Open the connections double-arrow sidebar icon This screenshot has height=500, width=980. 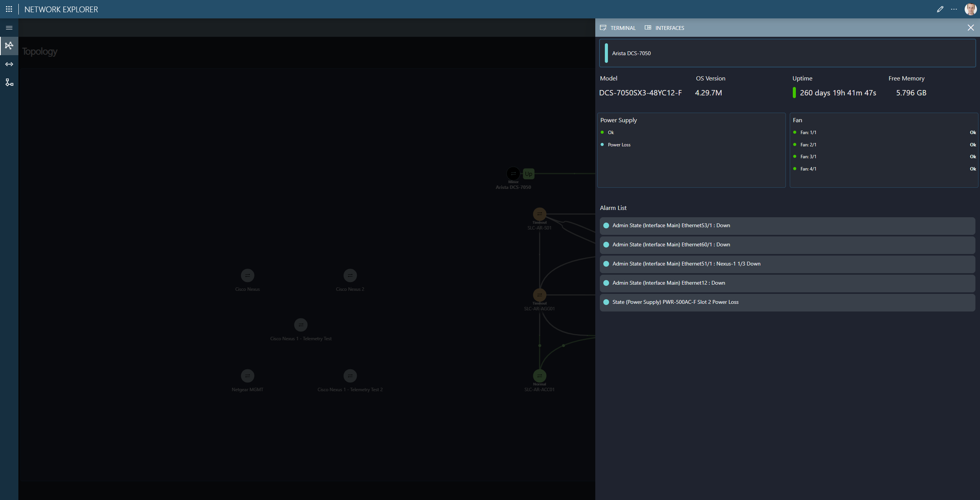pos(9,64)
